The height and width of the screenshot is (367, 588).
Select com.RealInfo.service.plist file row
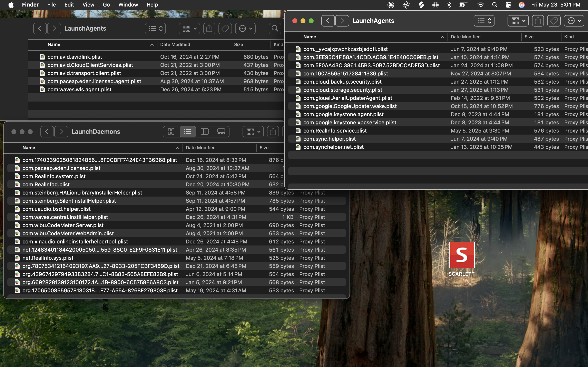coord(335,130)
